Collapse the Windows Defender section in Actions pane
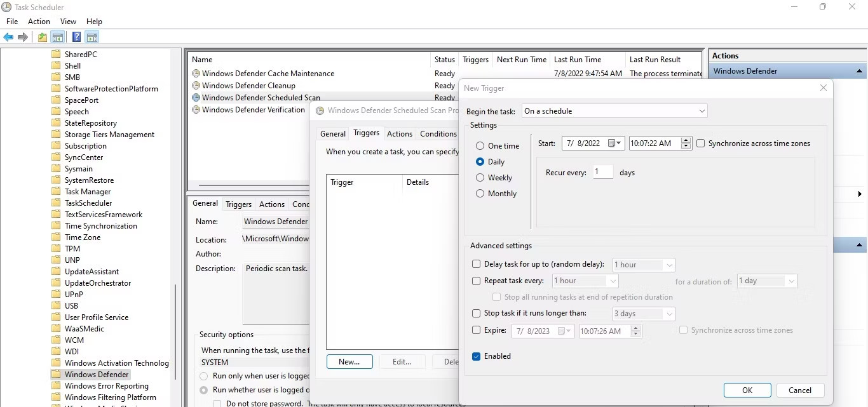The width and height of the screenshot is (868, 407). point(859,71)
